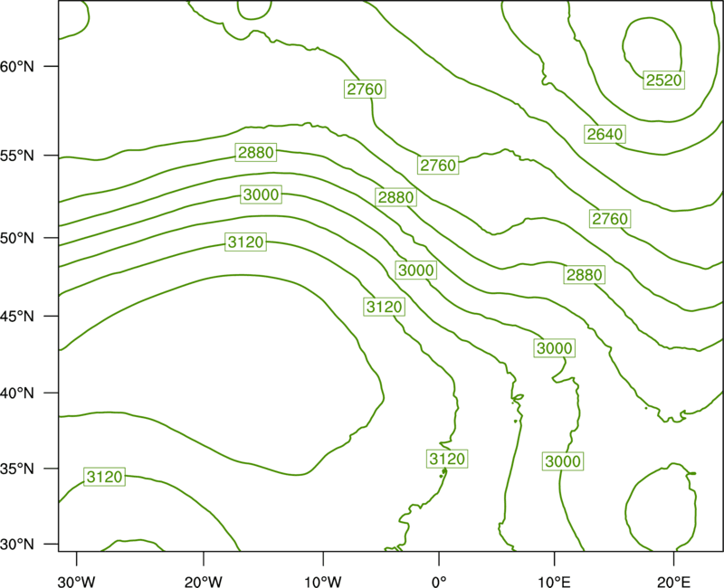Click the 10°W longitude axis label

tap(323, 582)
